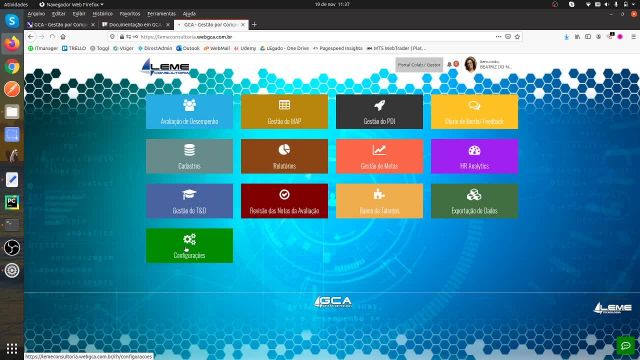Screen dimensions: 640x360
Task: Toggle the Firefox sidebar view
Action: click(588, 37)
